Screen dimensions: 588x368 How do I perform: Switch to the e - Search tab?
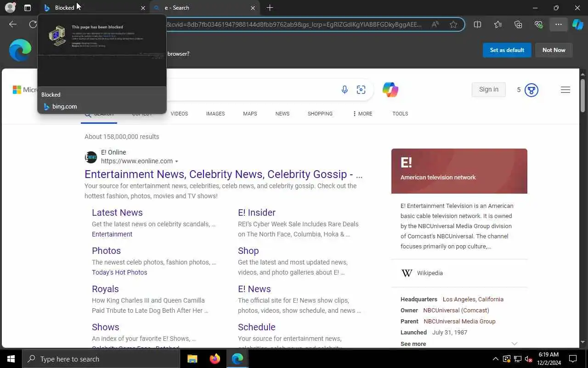tap(205, 8)
